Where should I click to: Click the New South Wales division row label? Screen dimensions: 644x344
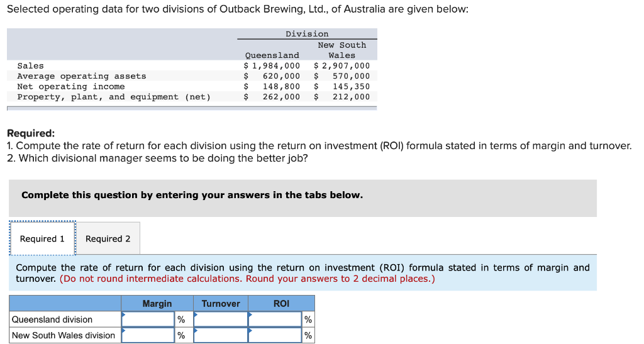64,335
